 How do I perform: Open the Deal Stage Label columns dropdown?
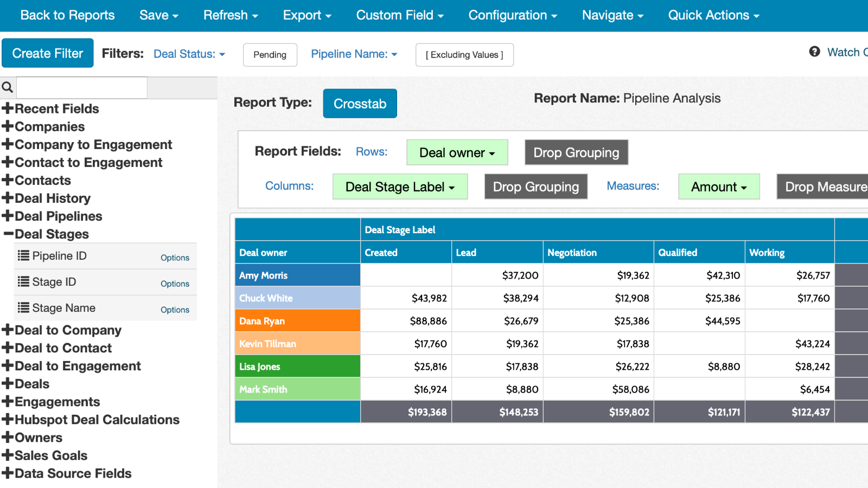[400, 187]
